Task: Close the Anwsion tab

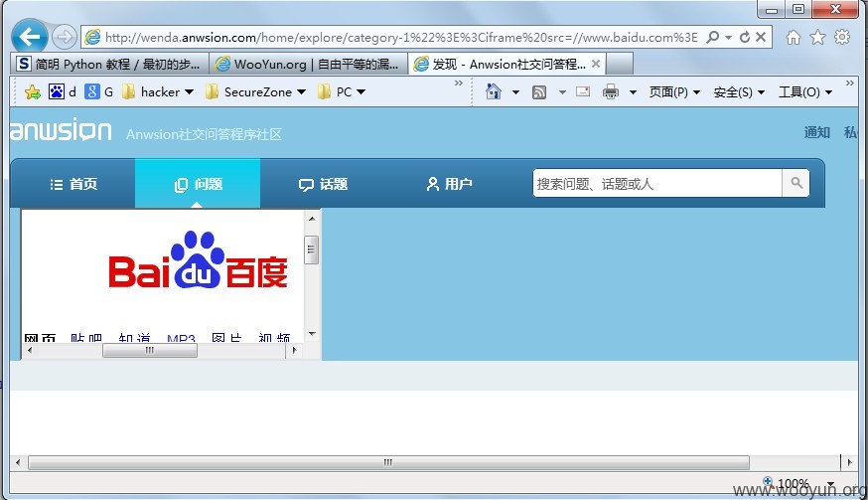Action: click(x=596, y=64)
